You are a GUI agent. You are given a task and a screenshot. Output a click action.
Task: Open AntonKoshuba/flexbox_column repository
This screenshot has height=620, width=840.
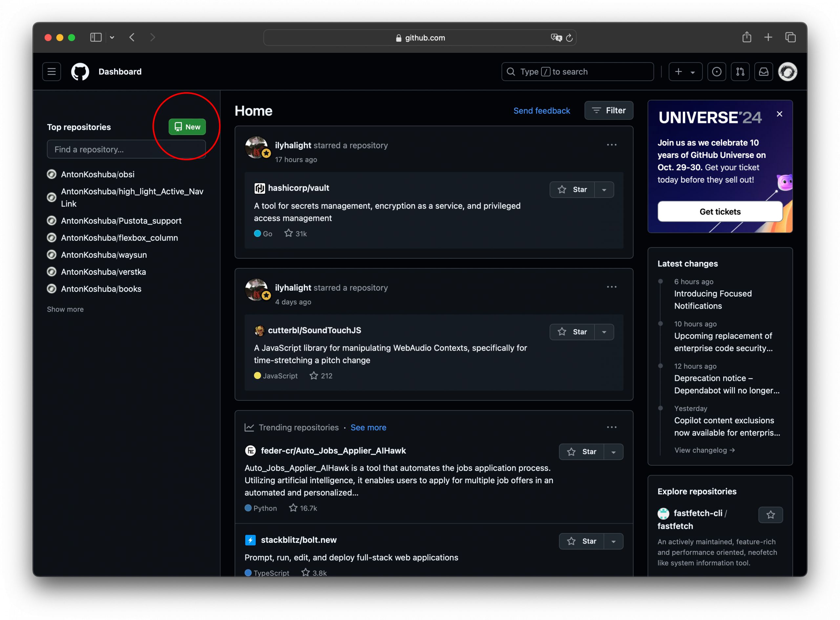pyautogui.click(x=119, y=238)
